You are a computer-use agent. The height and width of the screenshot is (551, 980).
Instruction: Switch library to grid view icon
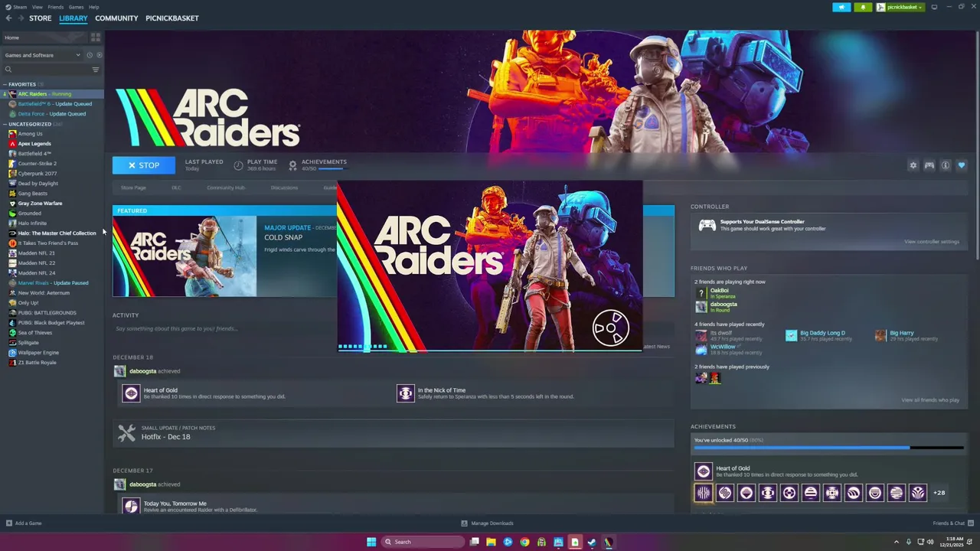click(96, 37)
